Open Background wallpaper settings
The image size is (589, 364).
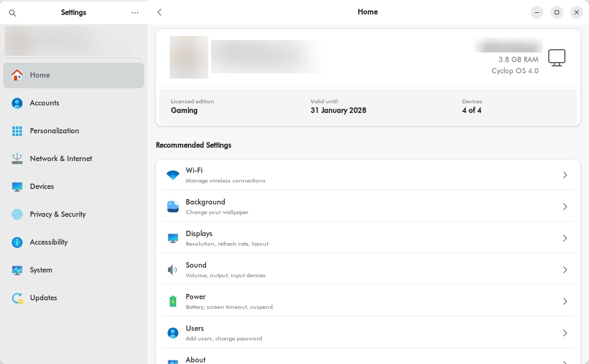[368, 207]
